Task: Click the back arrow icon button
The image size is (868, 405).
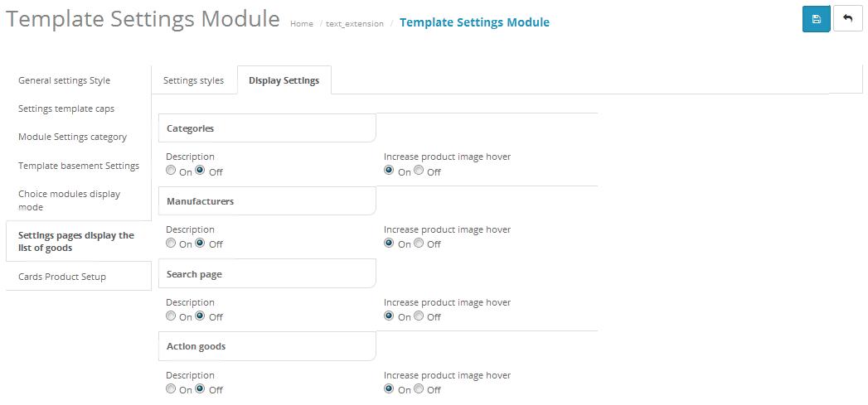Action: [x=847, y=19]
